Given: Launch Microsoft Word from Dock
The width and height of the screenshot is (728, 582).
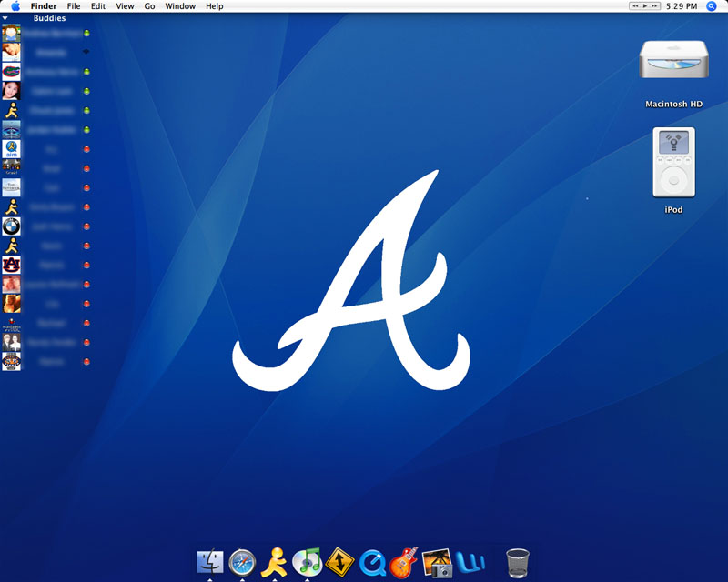Looking at the screenshot, I should (x=470, y=562).
